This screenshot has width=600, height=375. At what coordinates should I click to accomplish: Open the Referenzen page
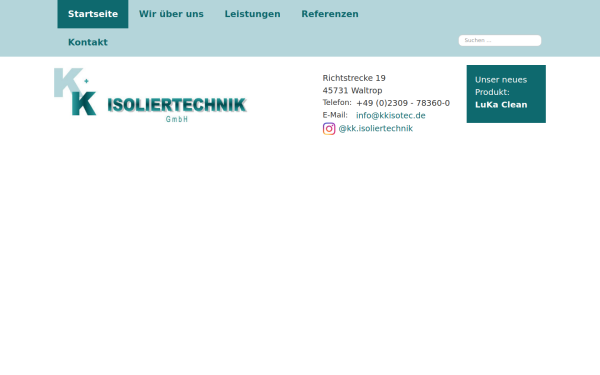[330, 14]
